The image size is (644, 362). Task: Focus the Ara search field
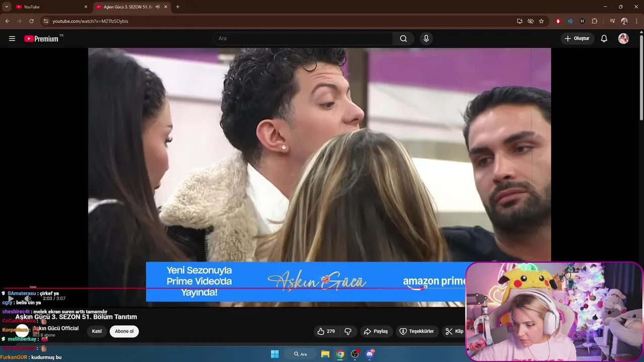tap(303, 39)
